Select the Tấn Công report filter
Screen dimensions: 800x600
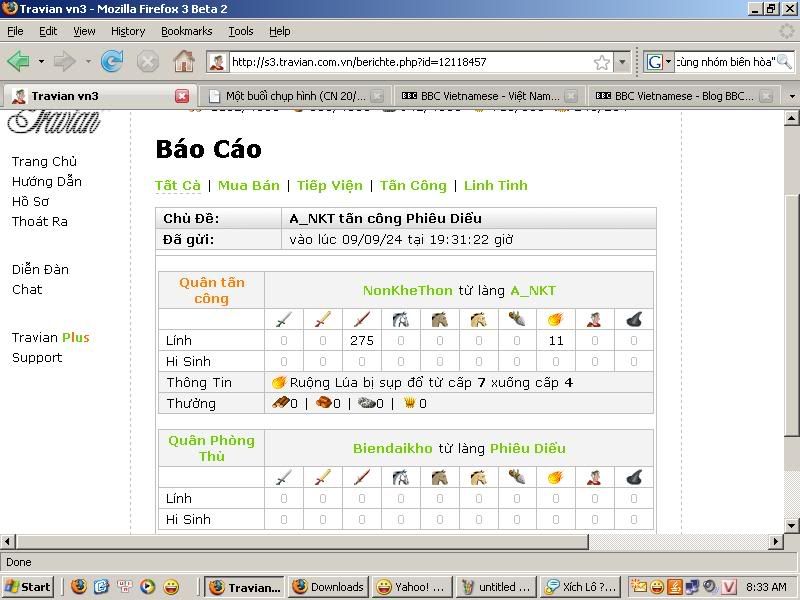(x=413, y=185)
